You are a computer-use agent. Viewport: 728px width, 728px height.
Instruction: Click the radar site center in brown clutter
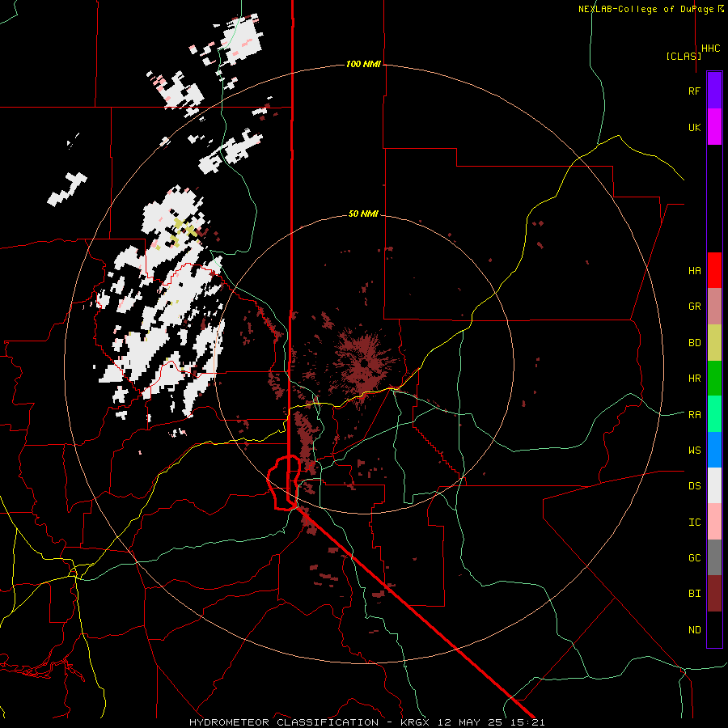365,363
